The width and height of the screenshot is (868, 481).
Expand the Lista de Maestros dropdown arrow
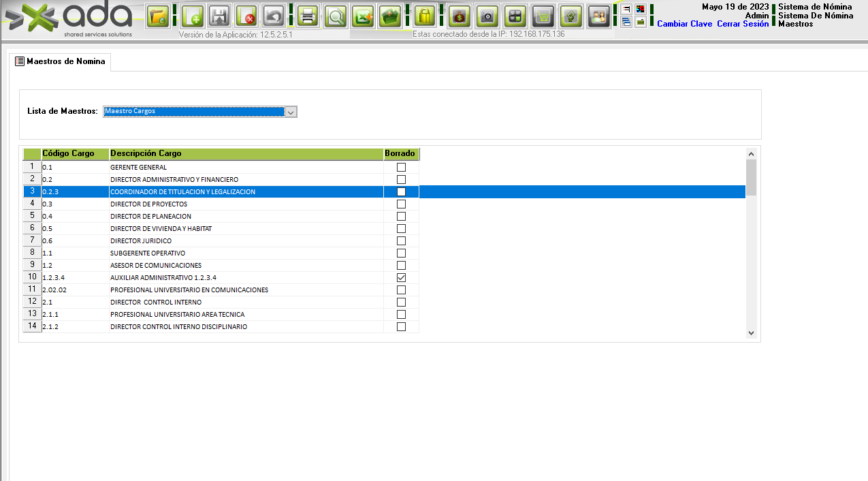coord(291,112)
